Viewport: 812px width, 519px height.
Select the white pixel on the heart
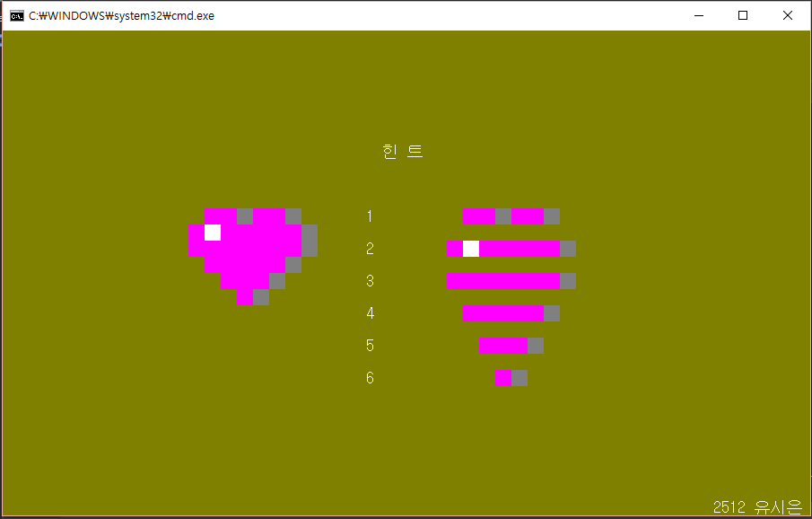pyautogui.click(x=212, y=233)
